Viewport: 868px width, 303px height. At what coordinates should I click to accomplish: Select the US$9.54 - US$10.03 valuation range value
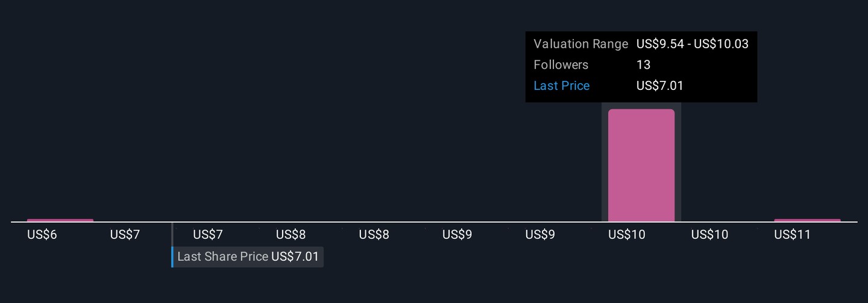point(692,44)
